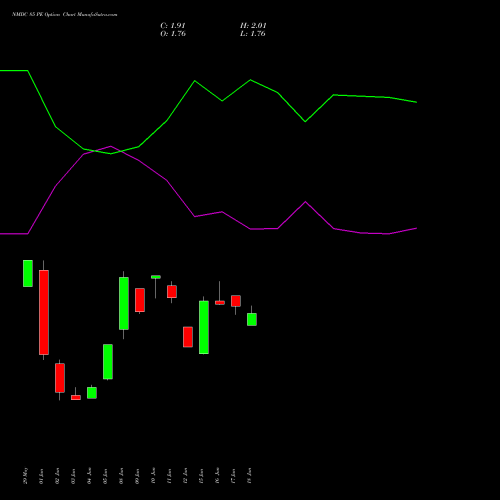Click the red 11 Jun candlestick
This screenshot has height=500, width=500.
click(172, 292)
